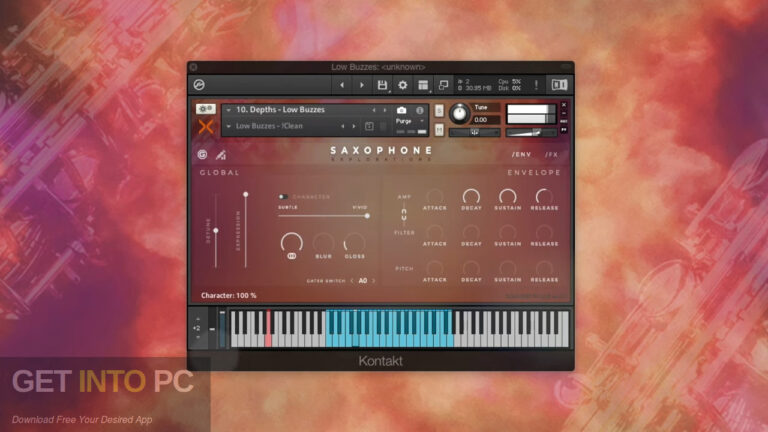Click the Gloss knob
Screen dimensions: 768x432
click(x=355, y=243)
